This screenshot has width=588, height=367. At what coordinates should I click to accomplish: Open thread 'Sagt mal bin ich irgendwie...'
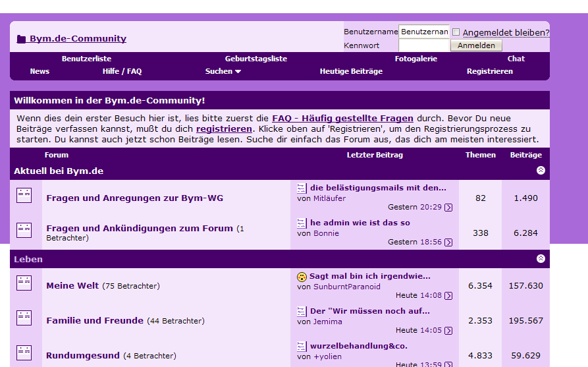click(x=370, y=277)
